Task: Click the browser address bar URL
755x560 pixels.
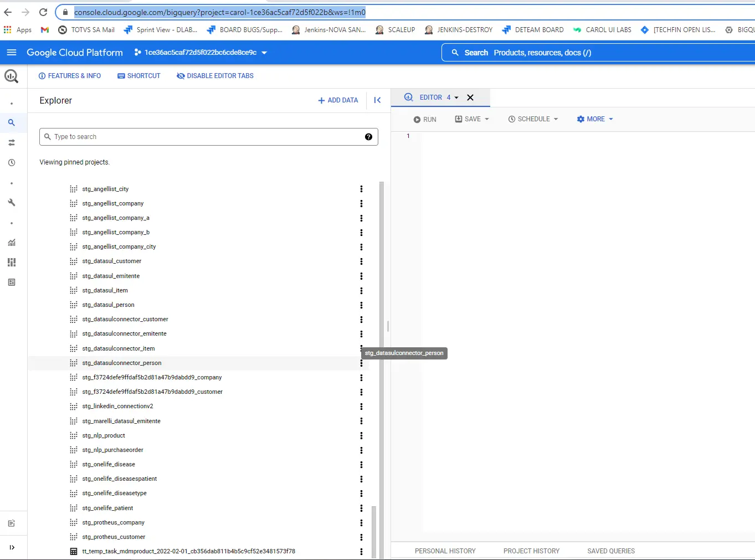Action: (x=220, y=12)
